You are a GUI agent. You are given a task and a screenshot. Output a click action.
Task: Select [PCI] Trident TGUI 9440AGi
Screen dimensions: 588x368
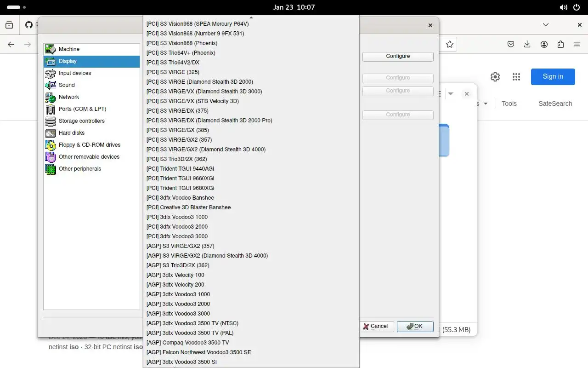coord(251,169)
